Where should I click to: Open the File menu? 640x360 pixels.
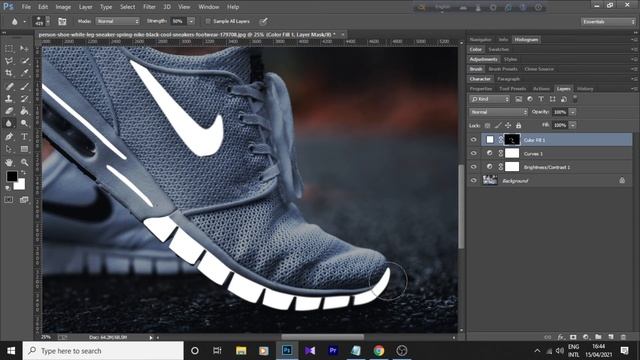coord(26,7)
